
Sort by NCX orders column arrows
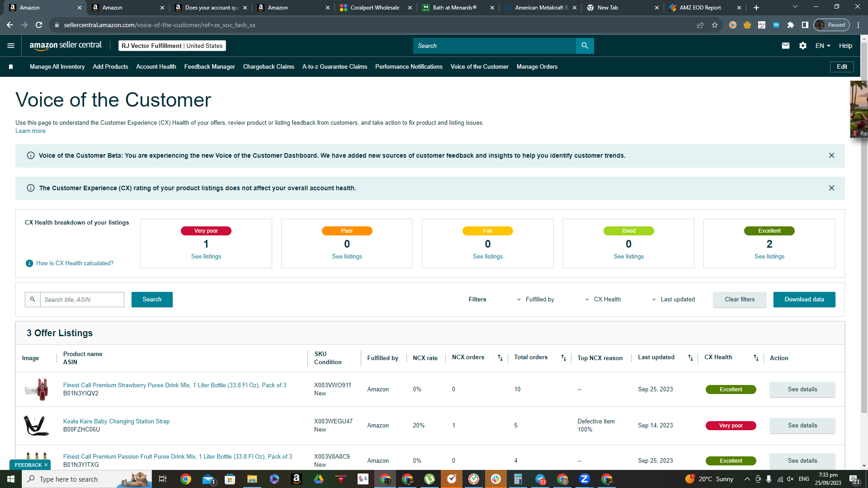coord(500,357)
